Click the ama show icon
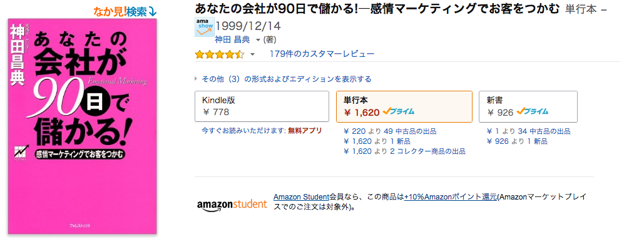The width and height of the screenshot is (644, 239). point(205,27)
